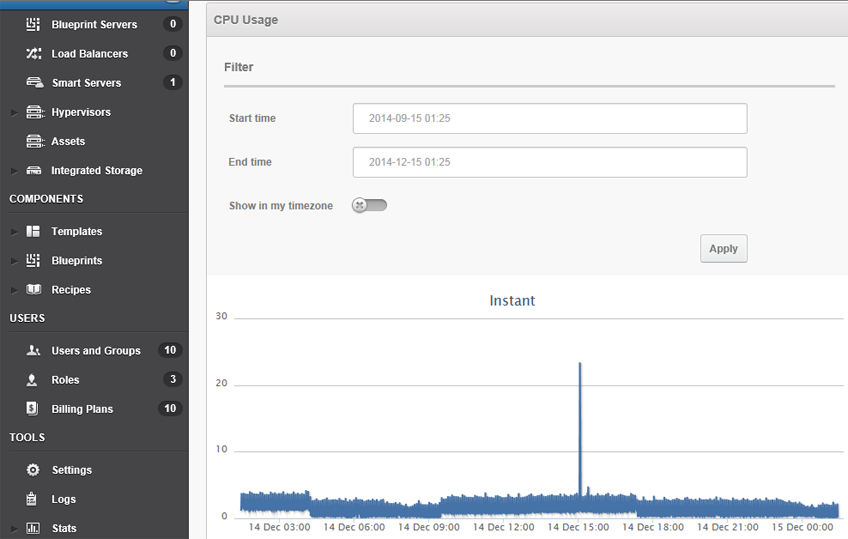Image resolution: width=848 pixels, height=539 pixels.
Task: Click the Apply filter button
Action: point(724,249)
